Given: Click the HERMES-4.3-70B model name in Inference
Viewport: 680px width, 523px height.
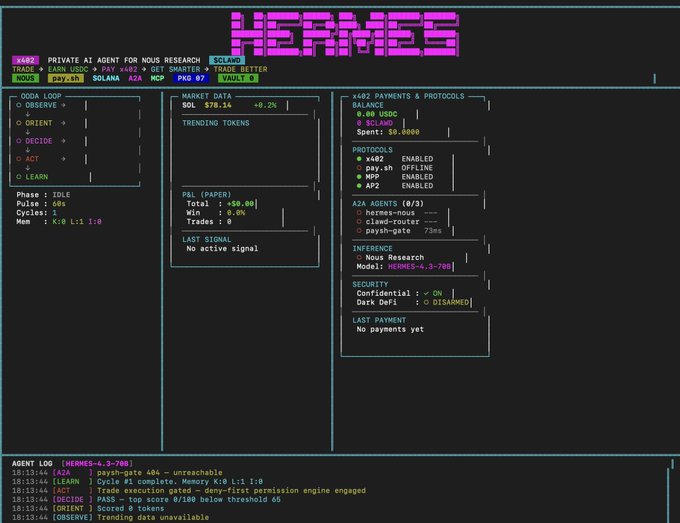Looking at the screenshot, I should click(x=419, y=266).
